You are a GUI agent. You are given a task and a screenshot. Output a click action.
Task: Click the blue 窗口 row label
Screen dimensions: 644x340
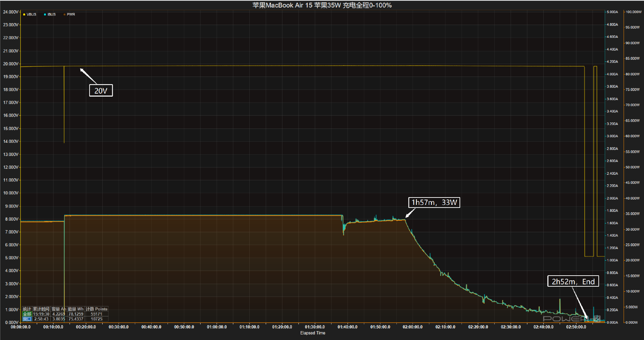27,319
